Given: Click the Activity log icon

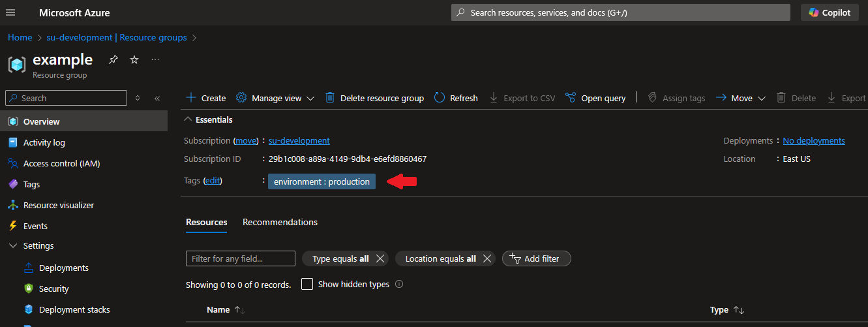Looking at the screenshot, I should coord(12,142).
